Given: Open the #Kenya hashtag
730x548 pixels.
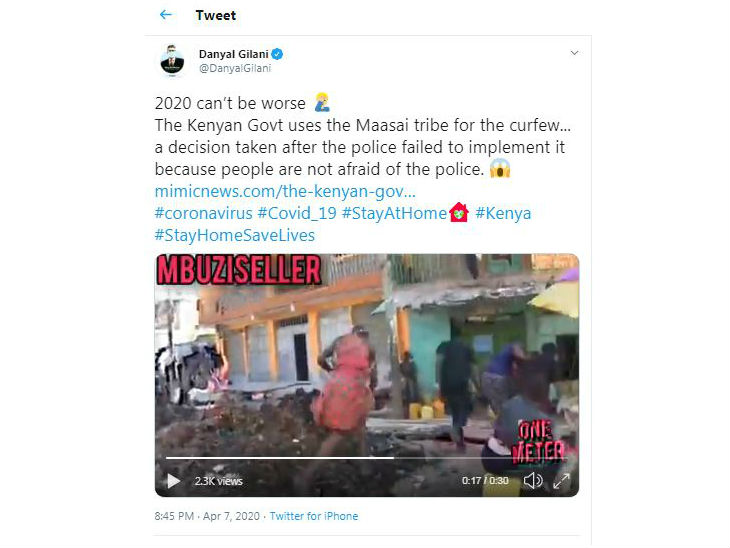Looking at the screenshot, I should click(x=502, y=213).
